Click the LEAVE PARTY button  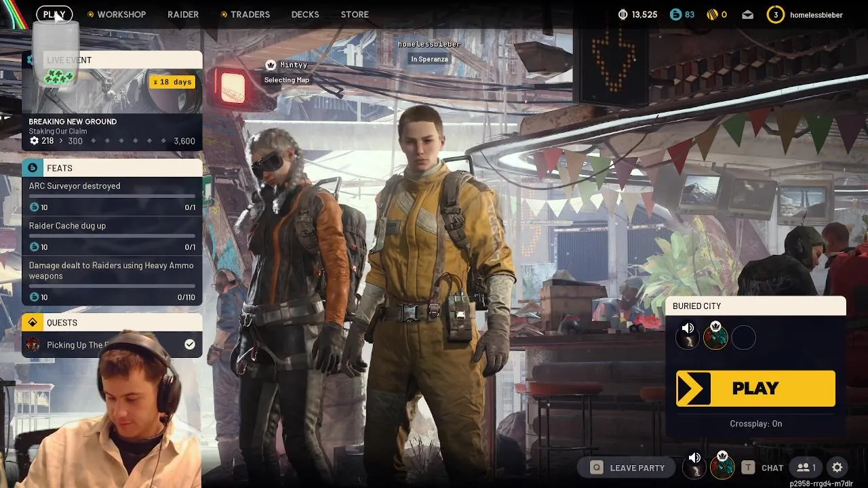[628, 468]
